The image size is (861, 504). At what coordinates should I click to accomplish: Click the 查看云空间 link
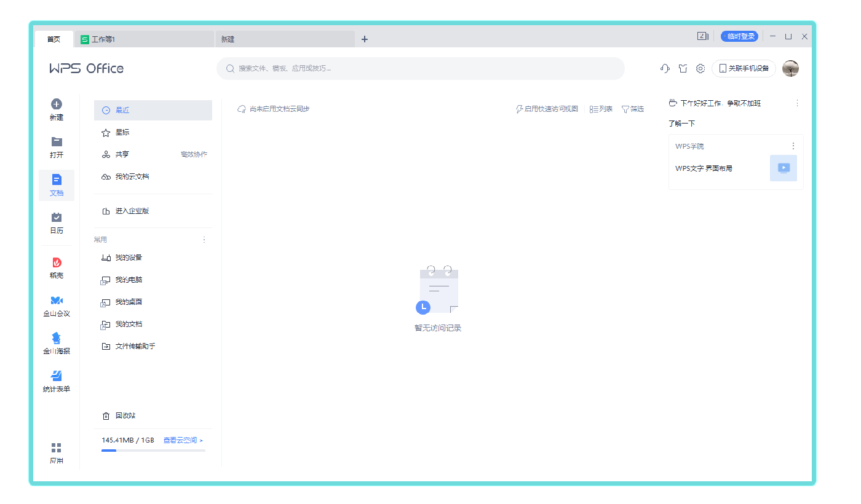tap(183, 440)
